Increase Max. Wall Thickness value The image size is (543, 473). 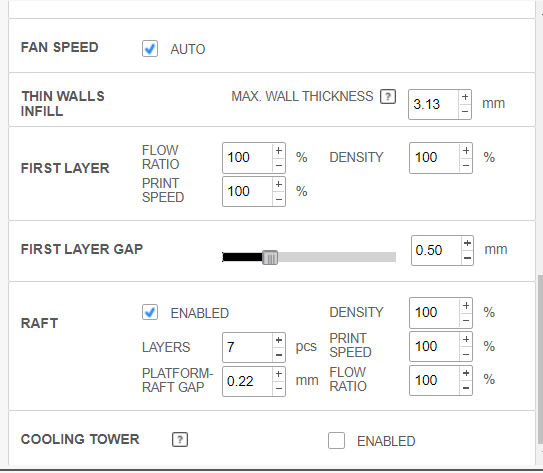point(465,97)
